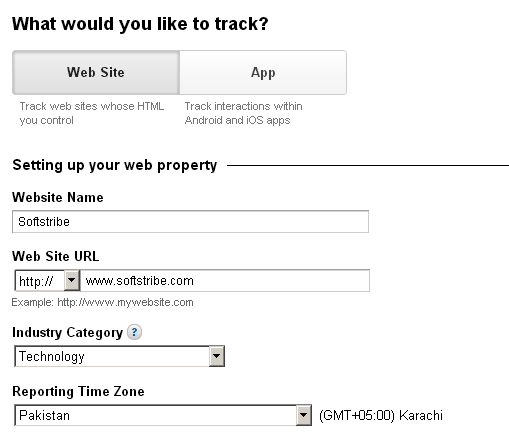Viewport: 509px width, 436px height.
Task: Open the http:// protocol dropdown arrow
Action: pos(72,280)
